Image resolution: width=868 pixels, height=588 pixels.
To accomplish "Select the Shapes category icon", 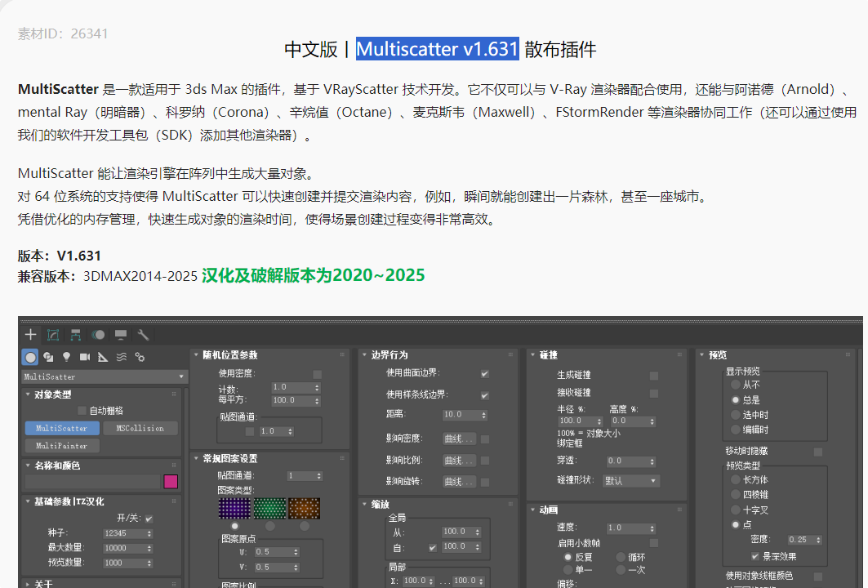I will (x=49, y=357).
